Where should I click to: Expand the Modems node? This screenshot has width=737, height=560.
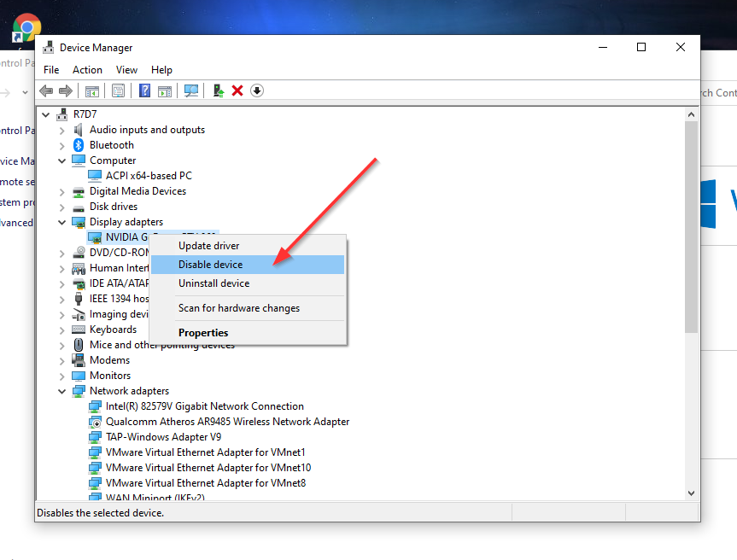(61, 361)
